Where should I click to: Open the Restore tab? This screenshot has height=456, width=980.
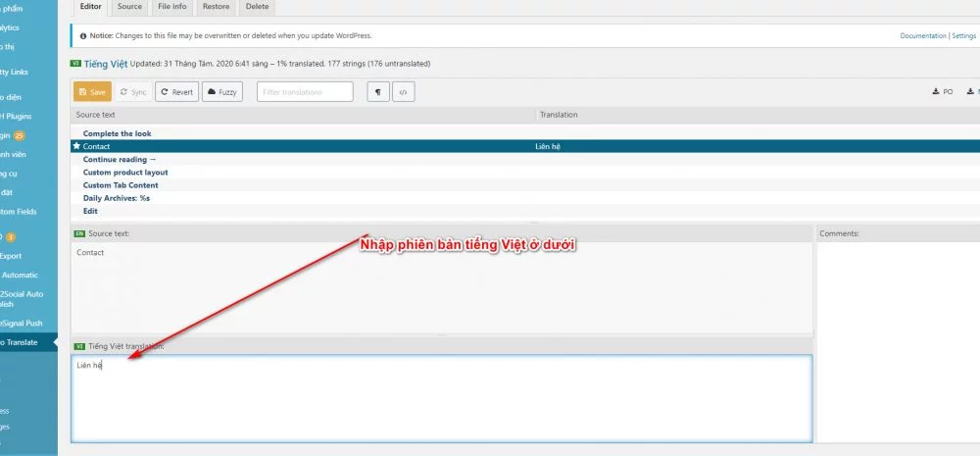click(216, 7)
